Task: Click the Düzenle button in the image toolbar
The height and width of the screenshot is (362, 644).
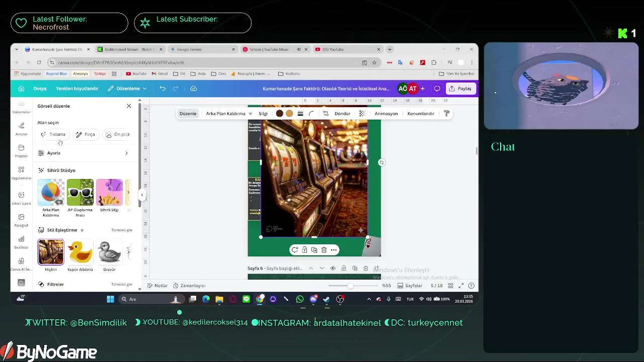Action: pos(188,114)
